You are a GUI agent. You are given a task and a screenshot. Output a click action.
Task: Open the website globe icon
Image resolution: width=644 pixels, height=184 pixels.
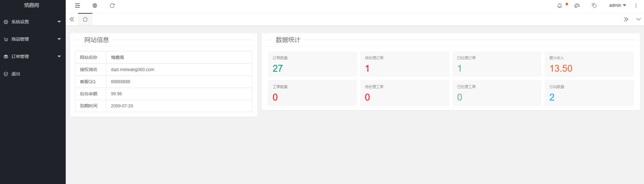[x=95, y=6]
